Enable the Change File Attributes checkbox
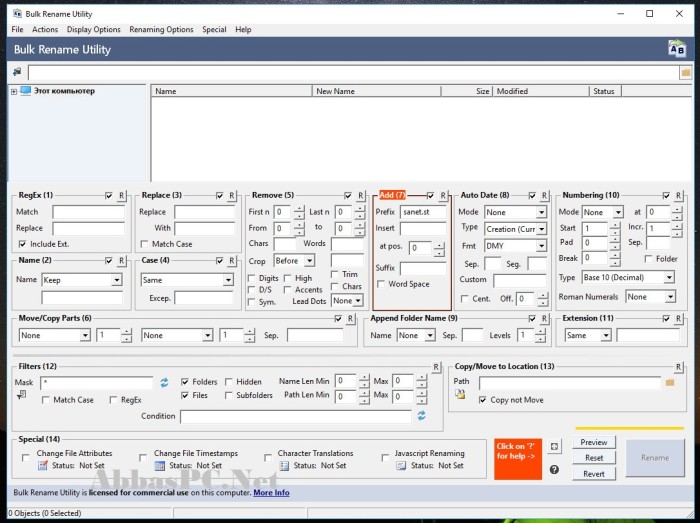 [26, 458]
